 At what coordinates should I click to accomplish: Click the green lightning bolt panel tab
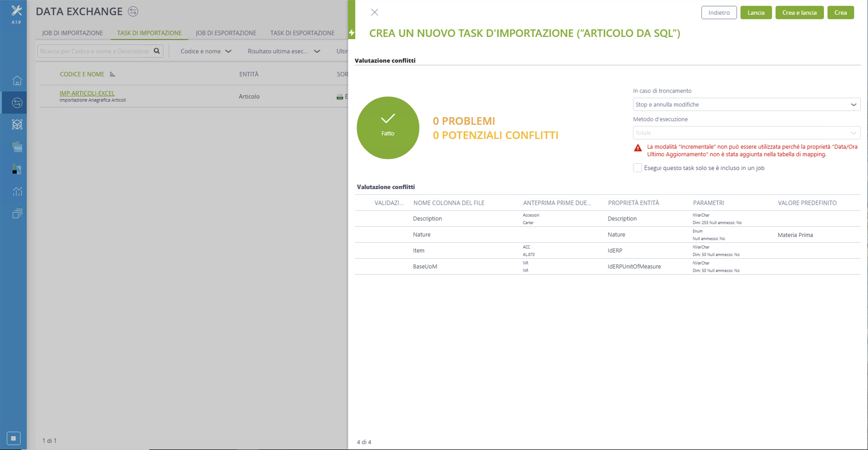pos(351,33)
